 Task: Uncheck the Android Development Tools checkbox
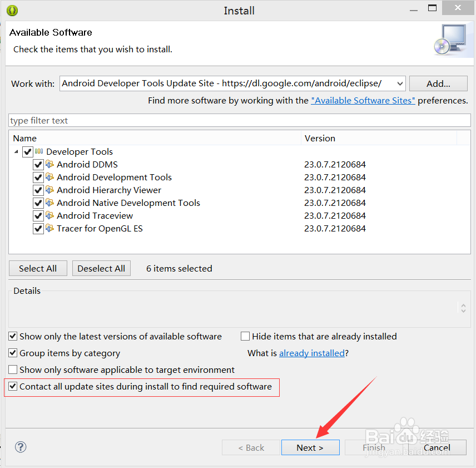click(x=38, y=177)
